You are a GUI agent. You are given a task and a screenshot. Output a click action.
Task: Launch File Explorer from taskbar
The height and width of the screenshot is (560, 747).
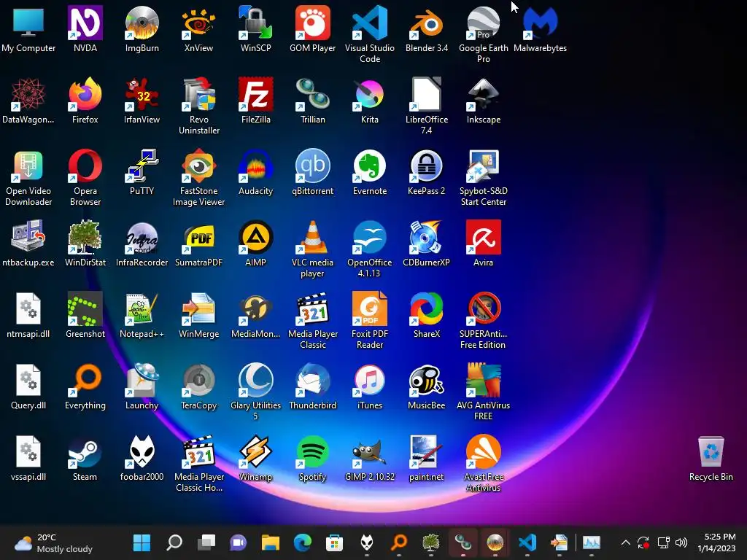click(271, 542)
